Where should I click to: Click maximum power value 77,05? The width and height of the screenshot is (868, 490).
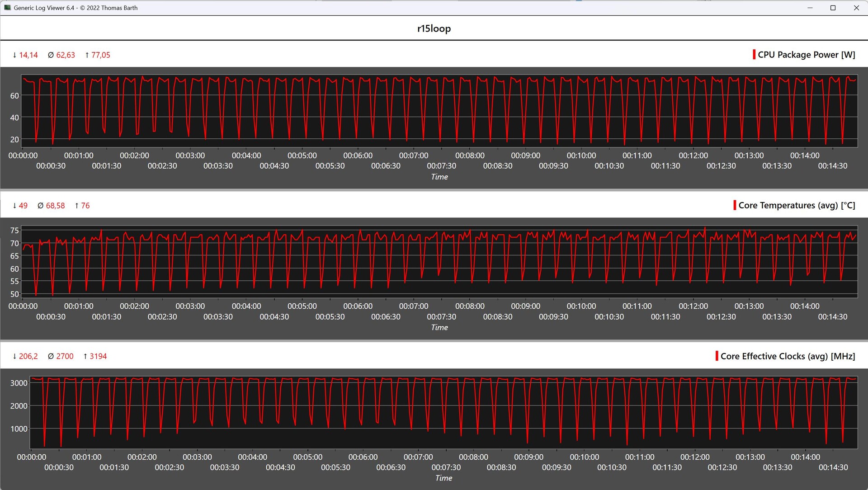[100, 55]
